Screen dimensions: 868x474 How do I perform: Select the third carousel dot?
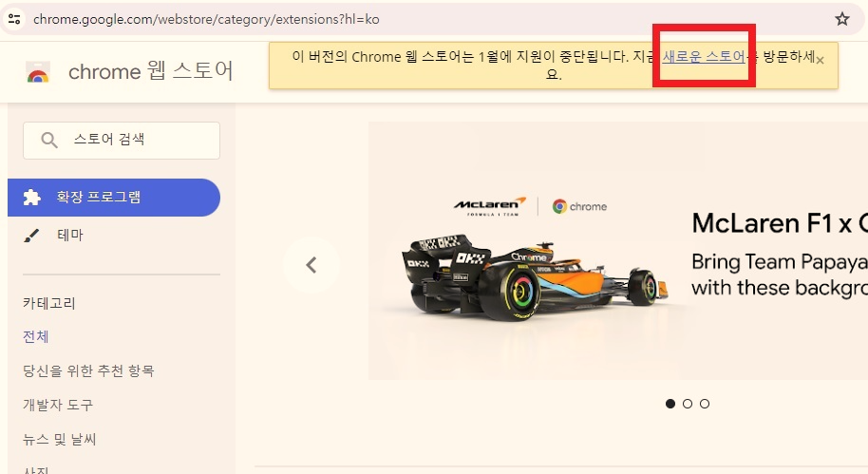tap(705, 404)
